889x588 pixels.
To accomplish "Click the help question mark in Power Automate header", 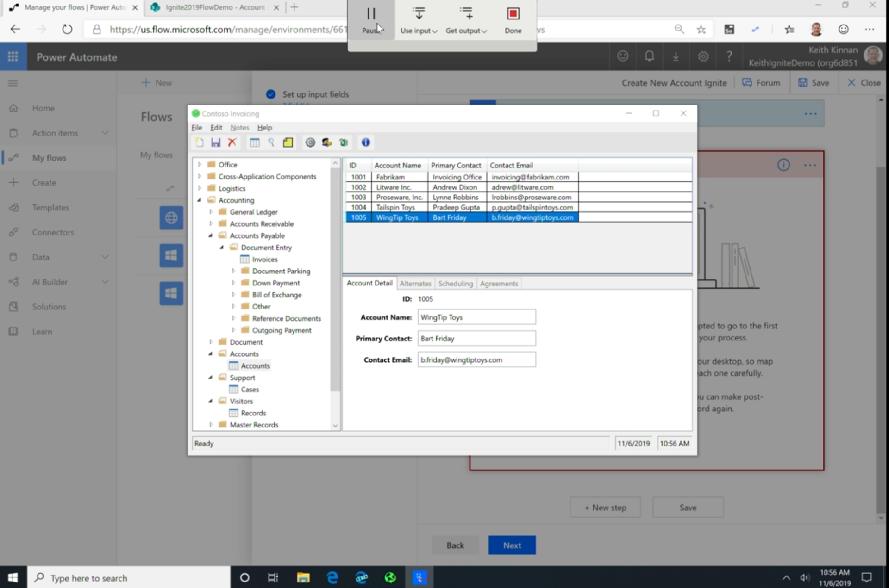I will coord(729,56).
